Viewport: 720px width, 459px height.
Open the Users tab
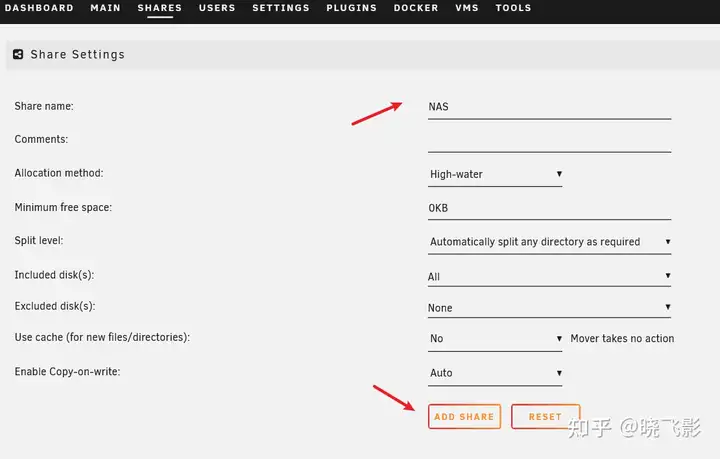(x=217, y=8)
